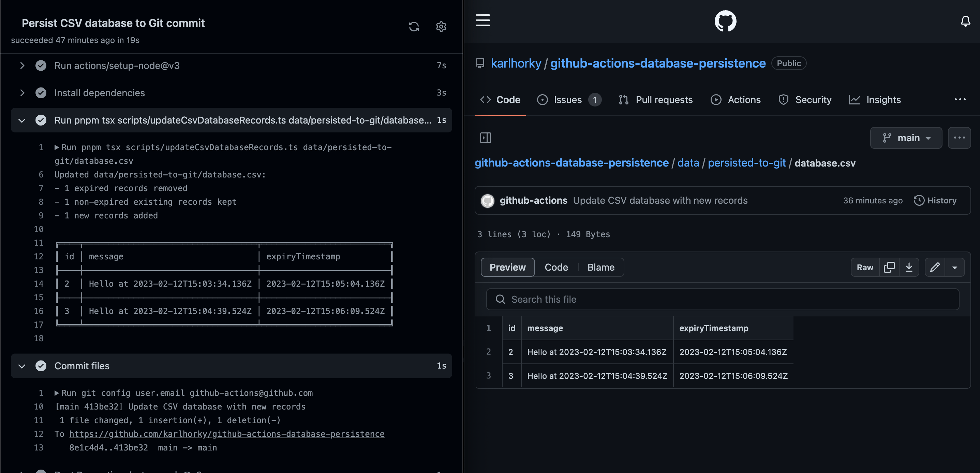Open karlhorky user profile link
The image size is (980, 473).
[516, 63]
